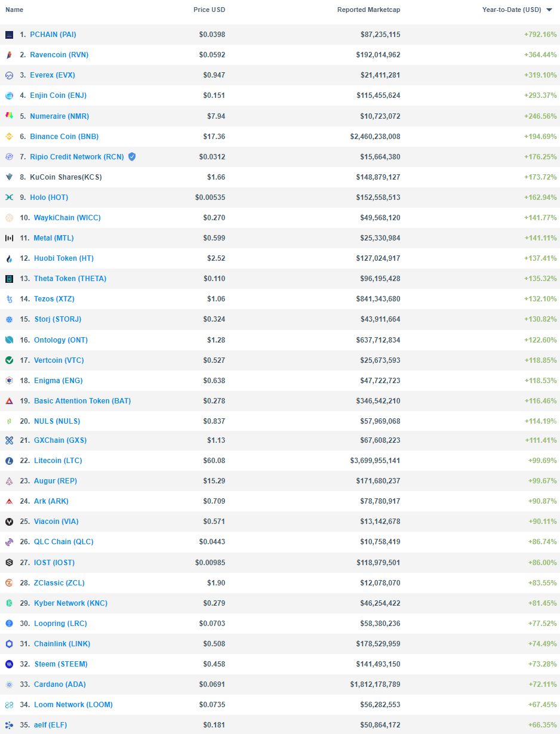The height and width of the screenshot is (734, 560).
Task: Click the Ravencoin logo icon
Action: [9, 55]
